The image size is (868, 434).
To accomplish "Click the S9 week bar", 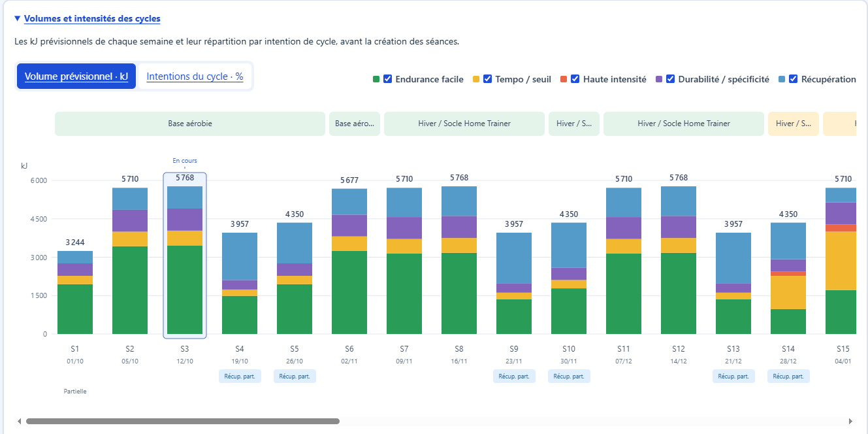I will (x=514, y=283).
